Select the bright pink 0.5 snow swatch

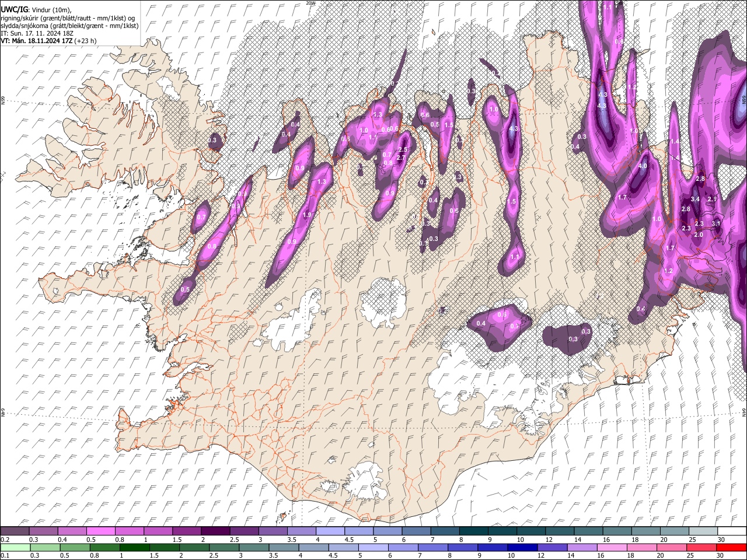(x=100, y=531)
